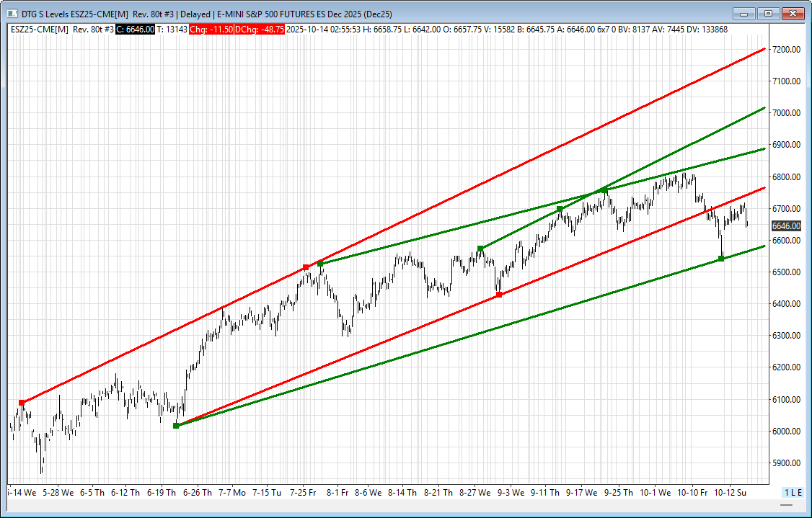812x518 pixels.
Task: Select the red anchor at the 9-3 low
Action: pyautogui.click(x=499, y=295)
